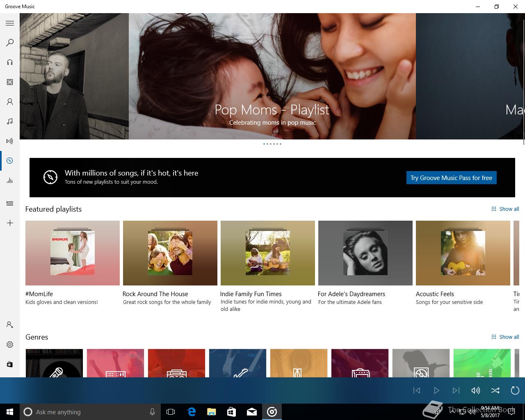Click the Indie Family Fun Times title
Viewport: 525px width, 420px height.
251,294
